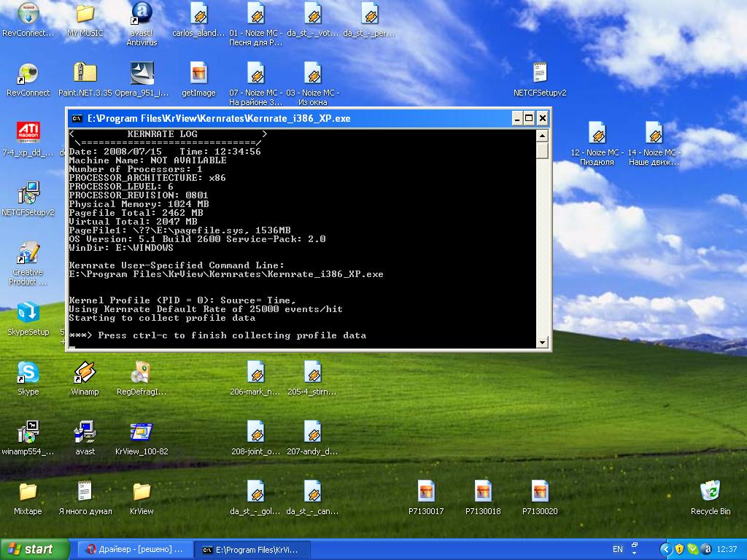The image size is (747, 560).
Task: Select the P7130018 image file
Action: [x=483, y=492]
